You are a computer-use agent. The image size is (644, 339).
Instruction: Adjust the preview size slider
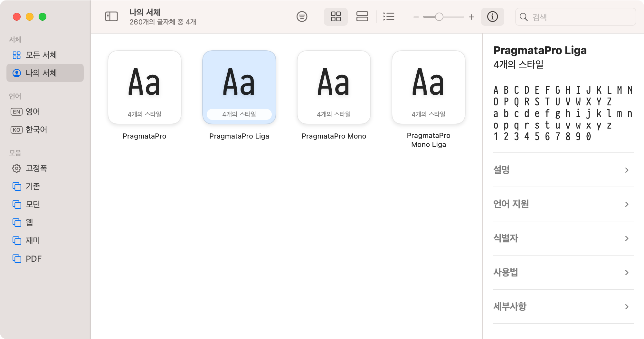pyautogui.click(x=439, y=17)
